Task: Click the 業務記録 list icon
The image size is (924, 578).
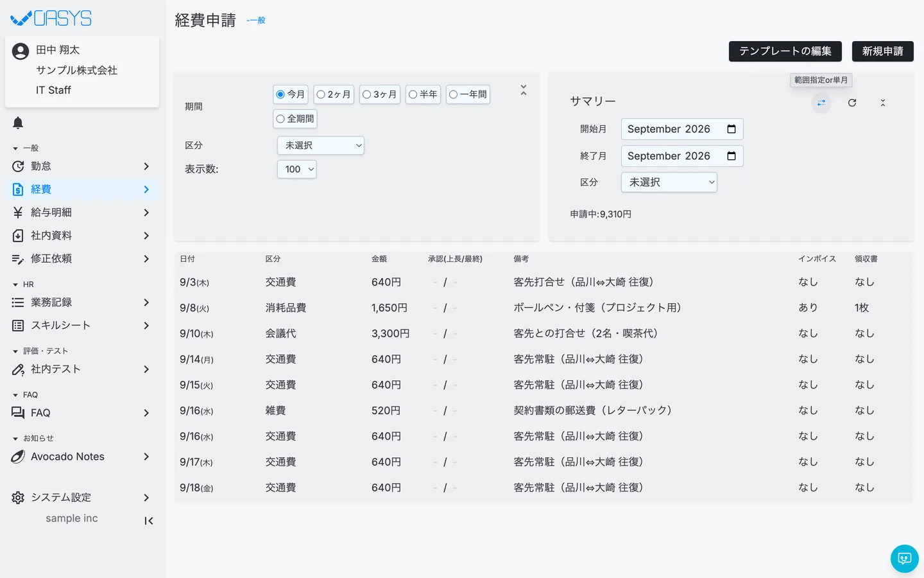Action: coord(18,302)
